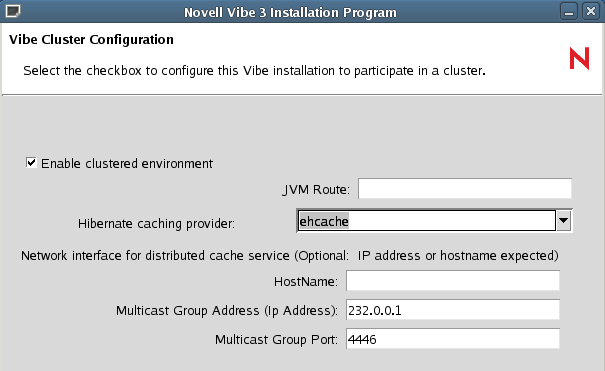The width and height of the screenshot is (605, 371).
Task: Toggle the Enable clustered environment checkbox
Action: (31, 162)
